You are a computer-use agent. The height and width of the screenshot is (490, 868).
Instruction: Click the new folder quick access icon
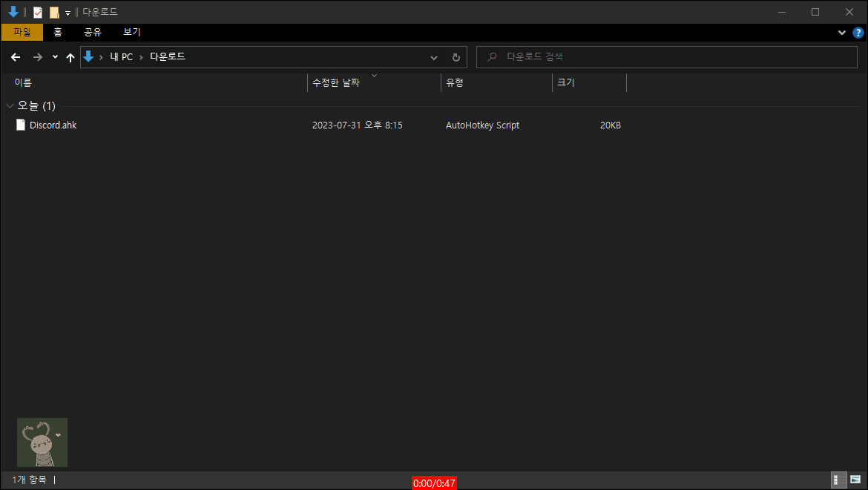pos(54,12)
